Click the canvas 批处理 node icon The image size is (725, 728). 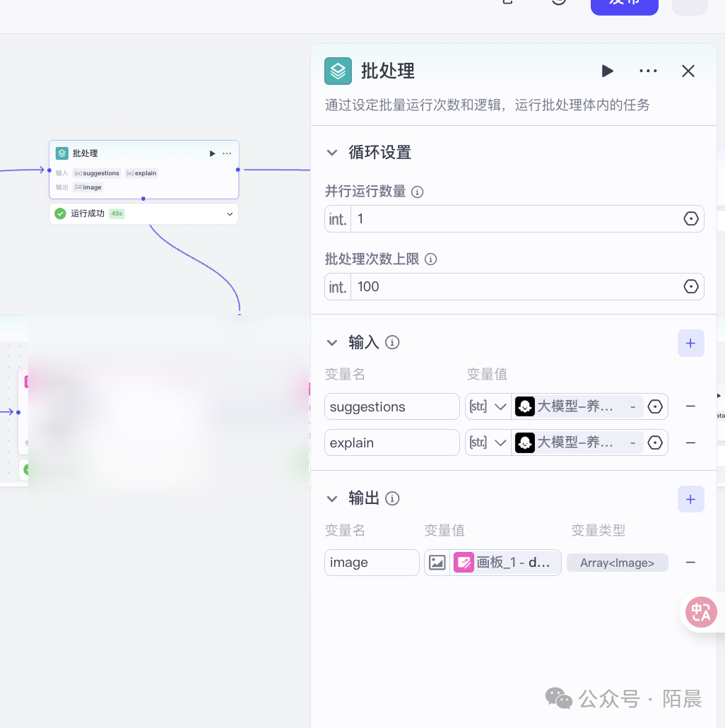coord(61,153)
